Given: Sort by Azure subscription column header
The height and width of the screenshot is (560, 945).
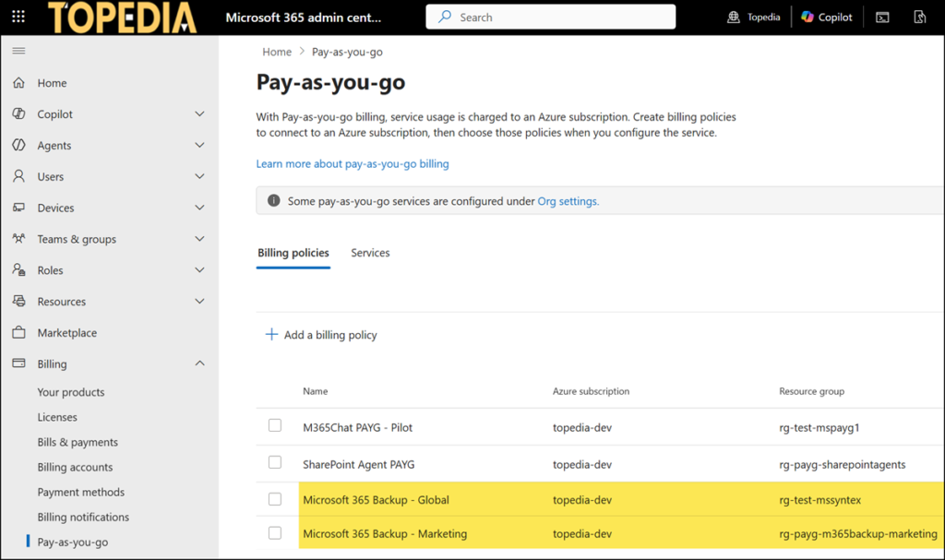Looking at the screenshot, I should [x=591, y=391].
